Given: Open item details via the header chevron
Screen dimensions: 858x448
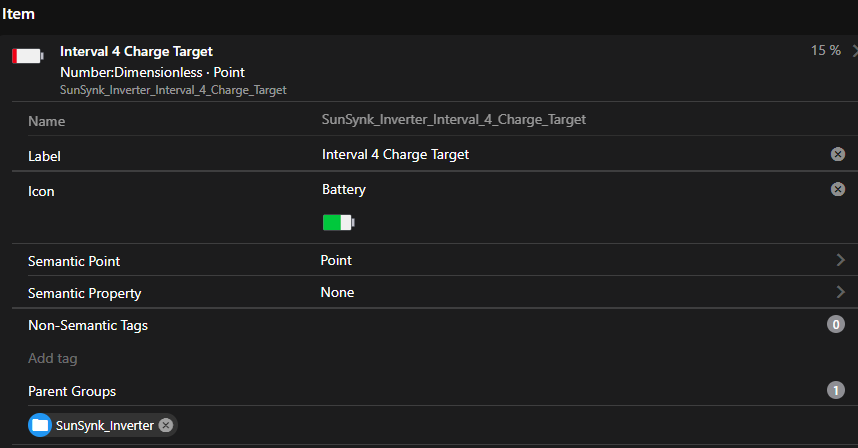Looking at the screenshot, I should point(854,51).
